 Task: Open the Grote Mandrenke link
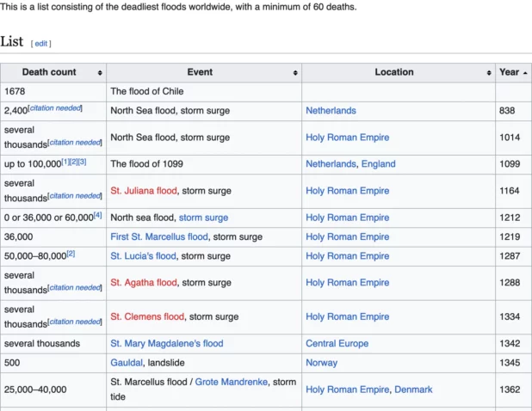click(232, 382)
